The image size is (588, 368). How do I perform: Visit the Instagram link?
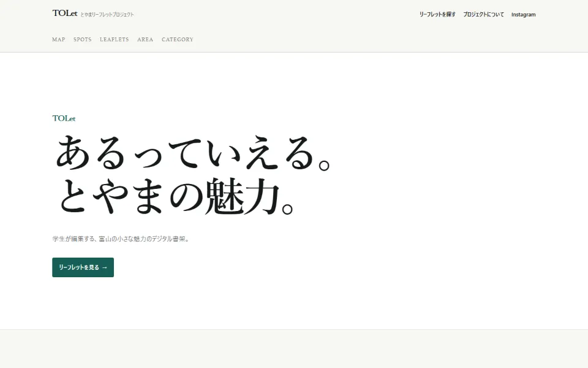click(x=524, y=15)
